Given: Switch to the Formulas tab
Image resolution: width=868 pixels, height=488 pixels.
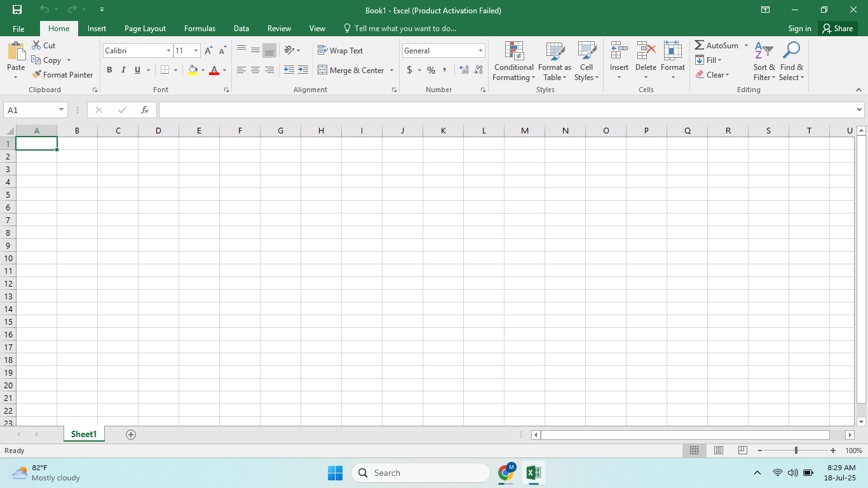Looking at the screenshot, I should (x=200, y=29).
